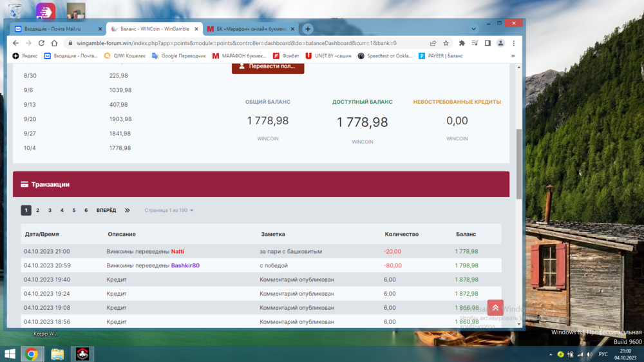Reload the page with the refresh icon
644x362 pixels.
41,43
